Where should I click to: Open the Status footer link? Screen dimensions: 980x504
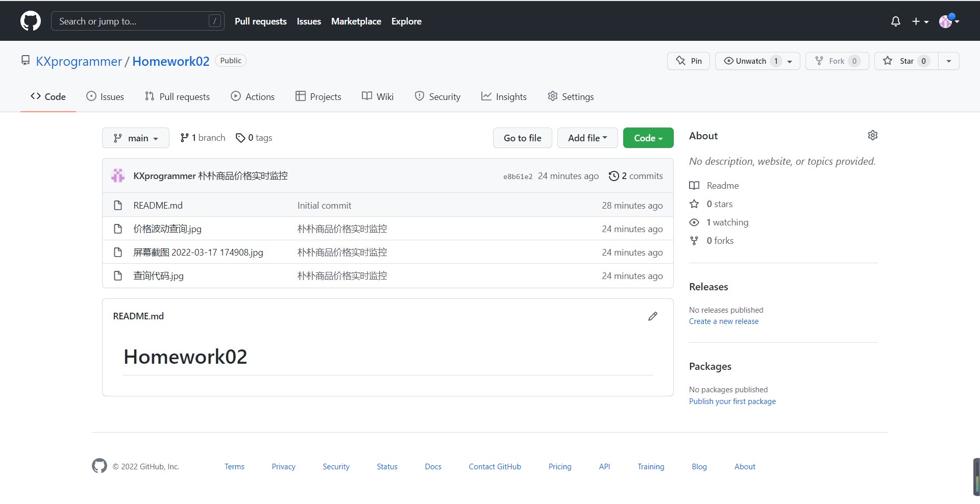pyautogui.click(x=387, y=467)
